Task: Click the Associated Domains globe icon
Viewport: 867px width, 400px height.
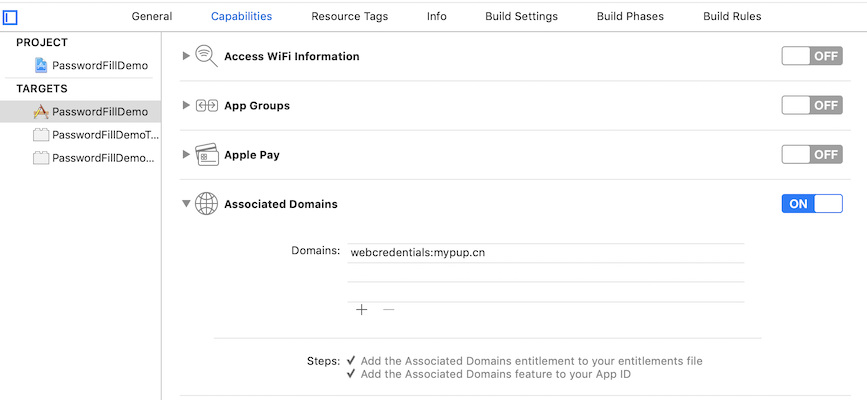Action: pos(206,204)
